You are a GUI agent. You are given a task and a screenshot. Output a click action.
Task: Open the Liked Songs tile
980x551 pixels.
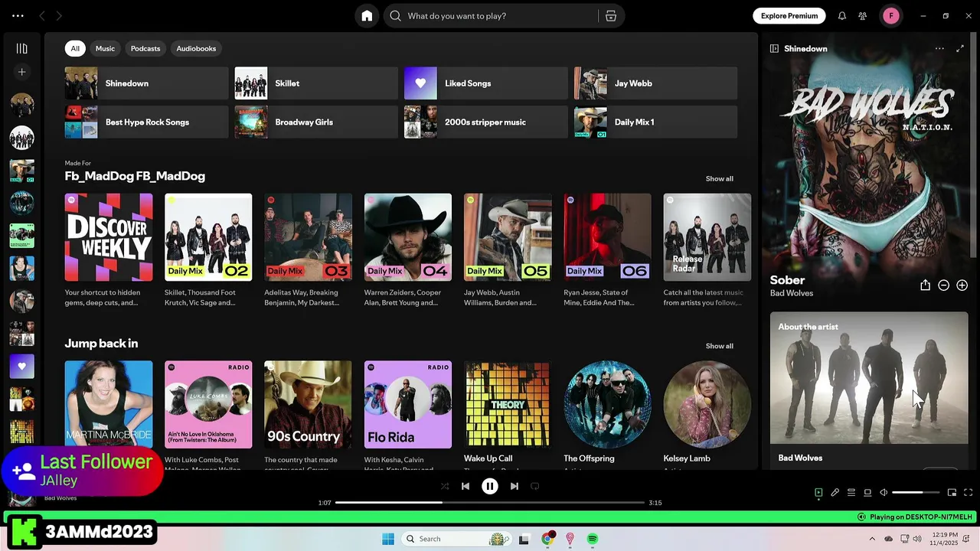(485, 83)
